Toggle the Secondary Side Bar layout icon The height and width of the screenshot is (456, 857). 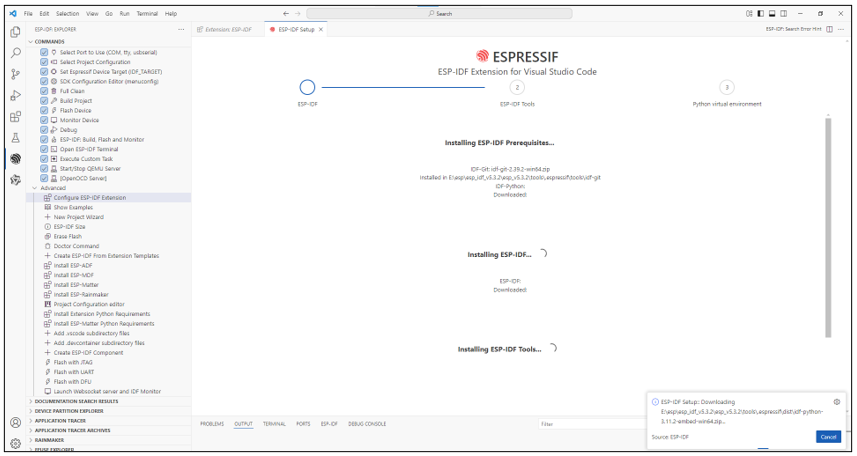(783, 14)
